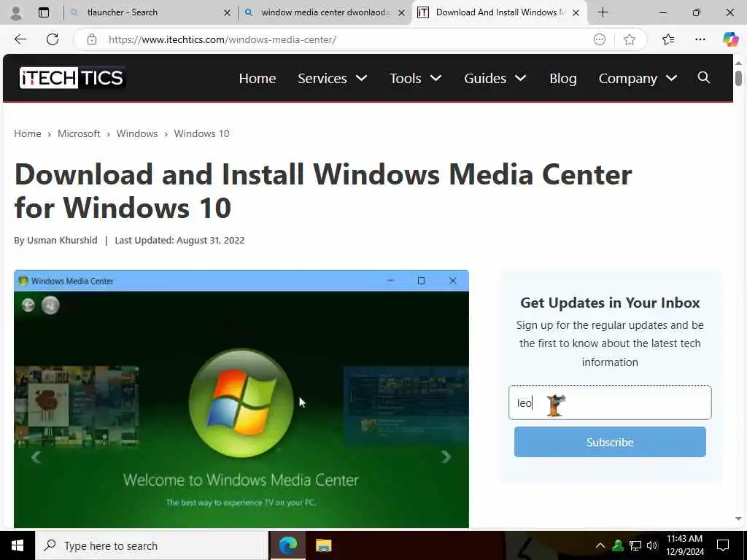This screenshot has width=747, height=560.
Task: Open a new tab with the plus button
Action: coord(603,12)
